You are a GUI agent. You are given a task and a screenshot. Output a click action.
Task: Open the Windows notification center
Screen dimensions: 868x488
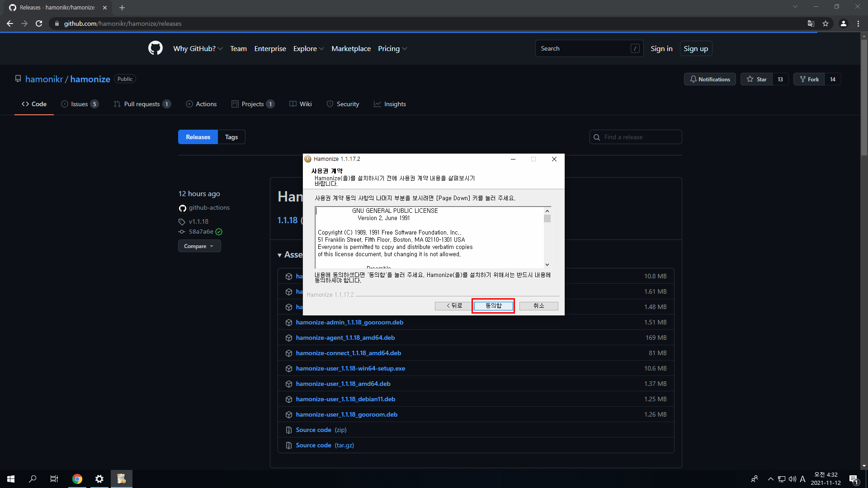point(854,479)
